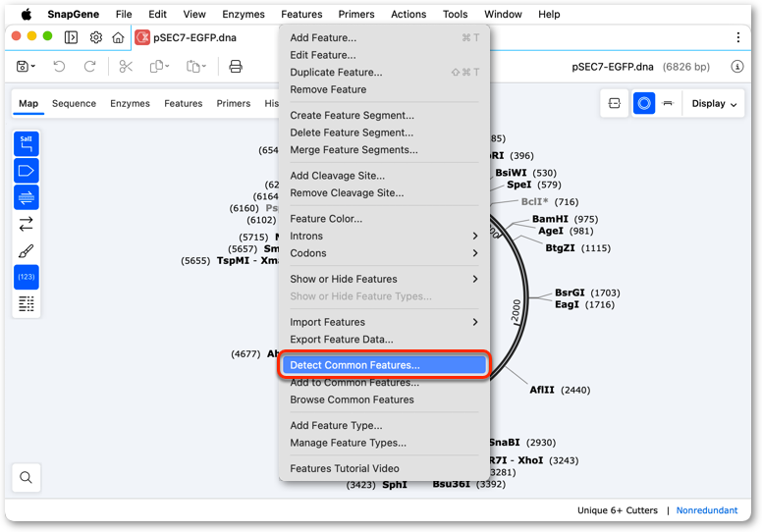
Task: Open the file info circle icon
Action: (737, 66)
